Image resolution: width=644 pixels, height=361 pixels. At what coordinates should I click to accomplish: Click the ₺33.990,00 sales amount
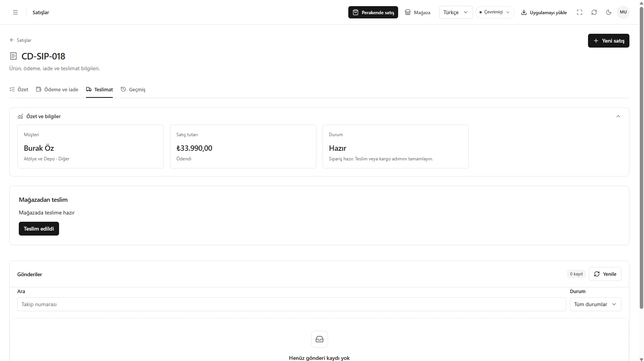(194, 148)
